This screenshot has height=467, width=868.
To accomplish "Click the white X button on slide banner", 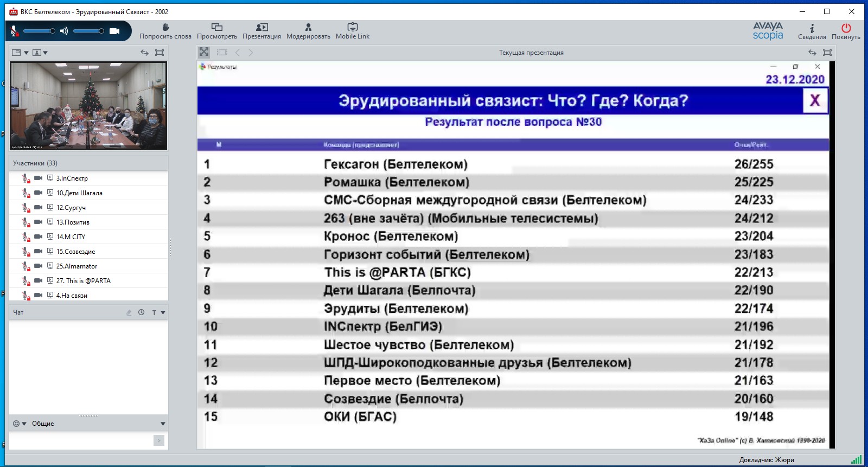I will (815, 100).
